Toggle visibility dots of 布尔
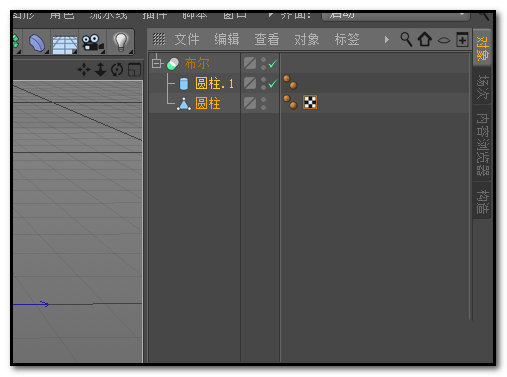 tap(263, 63)
